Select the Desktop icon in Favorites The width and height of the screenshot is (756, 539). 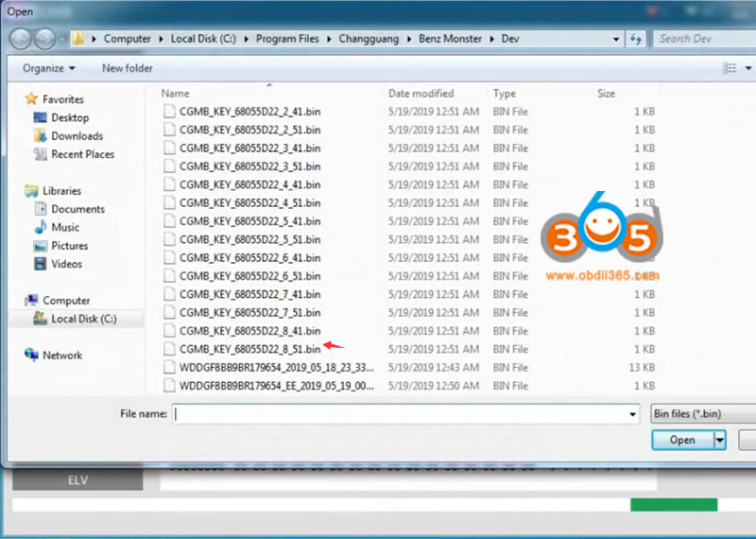point(69,117)
